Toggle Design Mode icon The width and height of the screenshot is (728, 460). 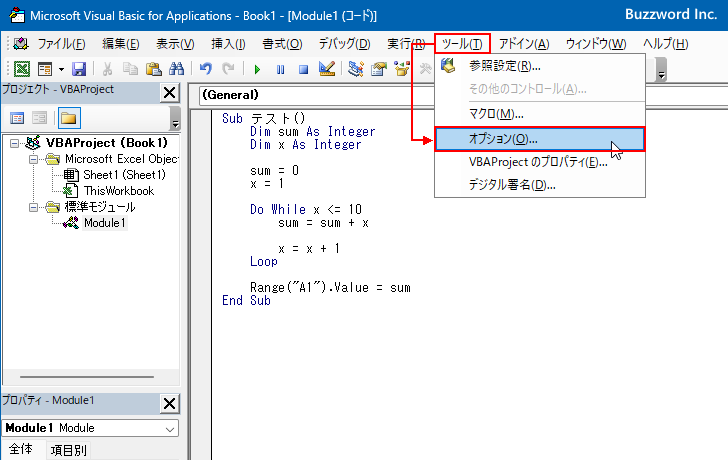[327, 69]
